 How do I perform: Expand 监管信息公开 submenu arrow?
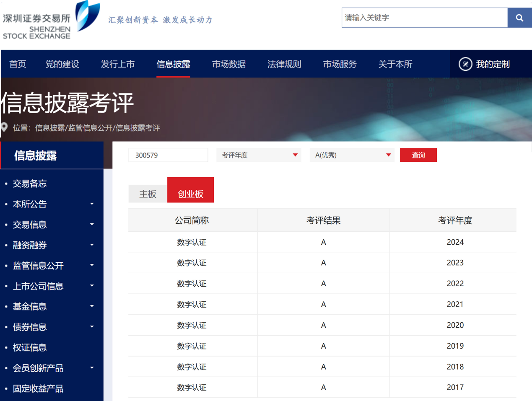coord(92,265)
